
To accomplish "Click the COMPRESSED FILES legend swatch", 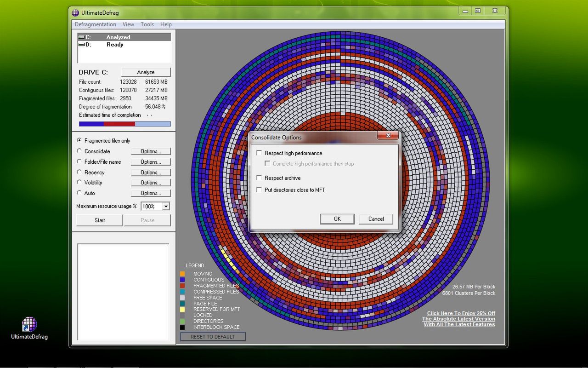I will pyautogui.click(x=182, y=292).
